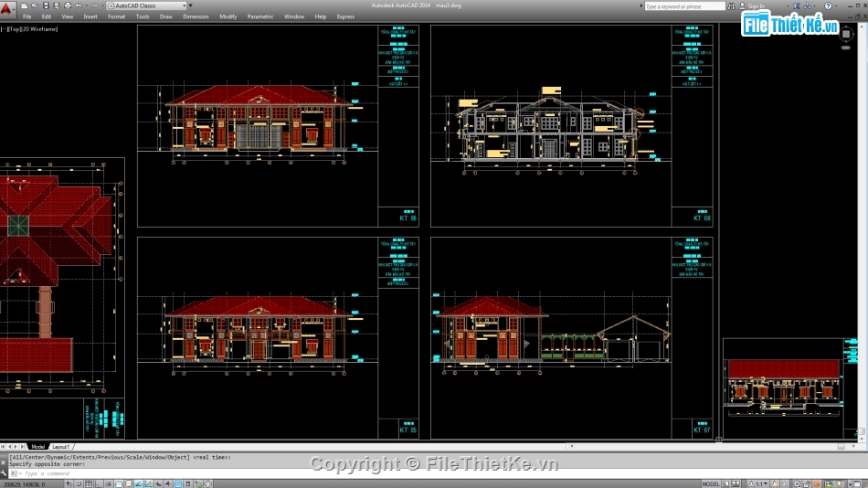Toggle Ortho Mode in status bar
Image resolution: width=868 pixels, height=488 pixels.
(x=99, y=483)
